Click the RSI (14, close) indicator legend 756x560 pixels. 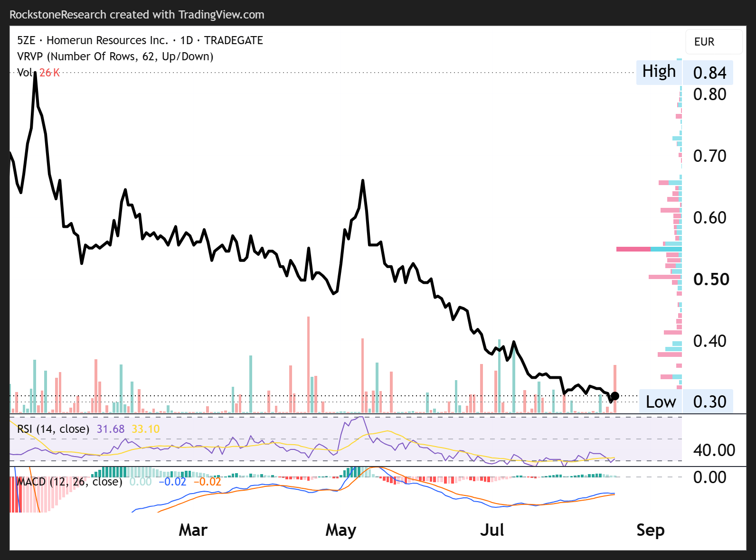point(53,429)
